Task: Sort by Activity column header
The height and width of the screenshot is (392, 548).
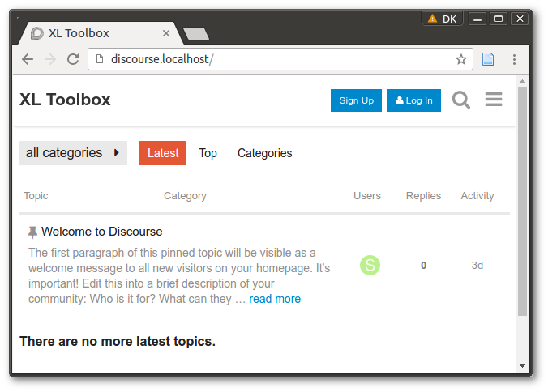Action: click(477, 196)
